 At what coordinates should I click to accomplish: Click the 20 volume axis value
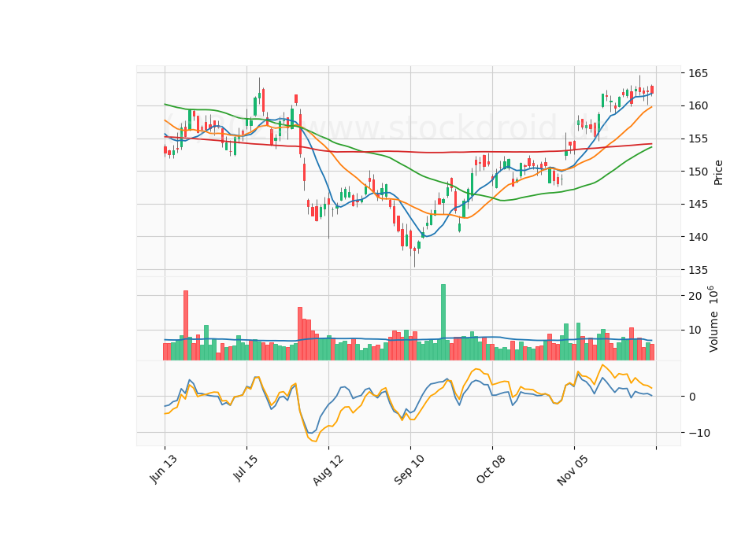tap(695, 296)
